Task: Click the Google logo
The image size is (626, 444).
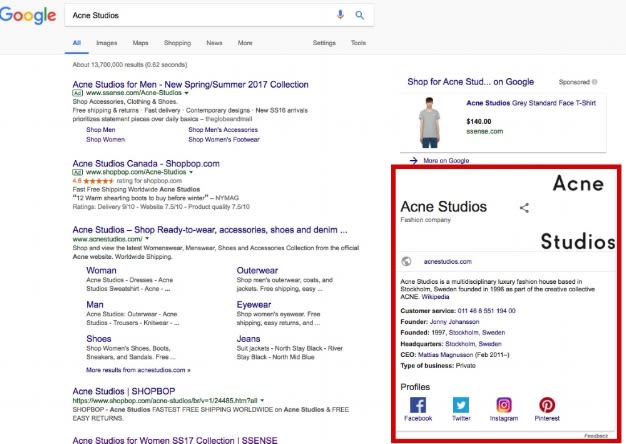Action: tap(28, 15)
